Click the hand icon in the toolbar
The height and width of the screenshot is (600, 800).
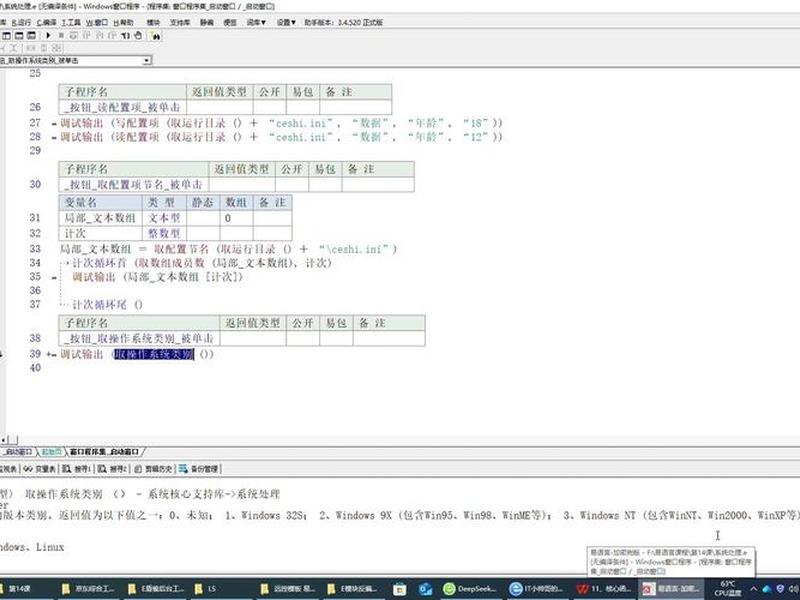coord(138,36)
